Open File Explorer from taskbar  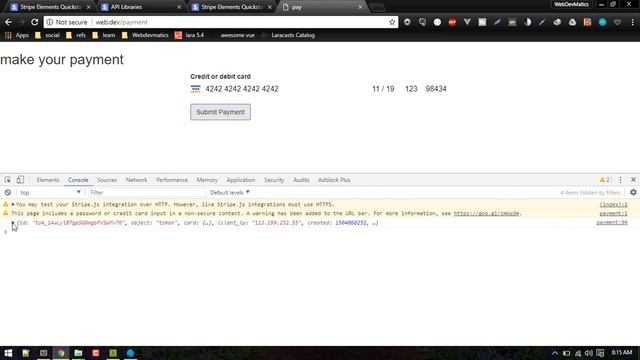[x=78, y=353]
